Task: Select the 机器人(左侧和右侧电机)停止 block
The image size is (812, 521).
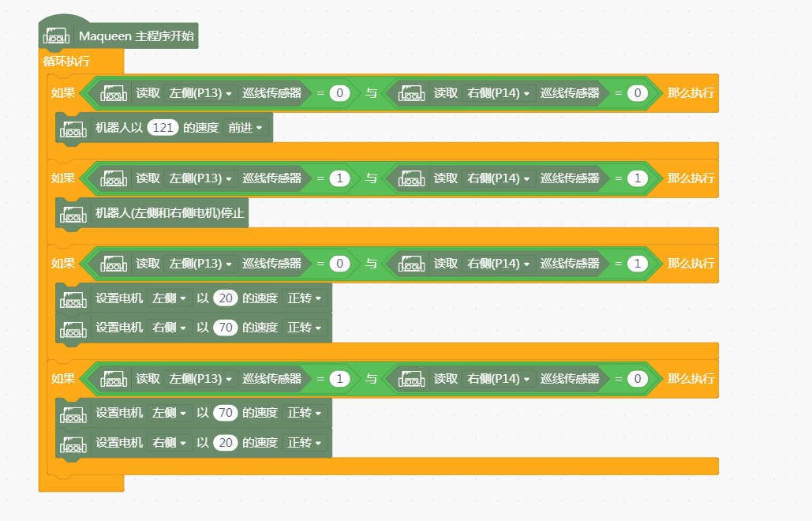Action: point(152,213)
